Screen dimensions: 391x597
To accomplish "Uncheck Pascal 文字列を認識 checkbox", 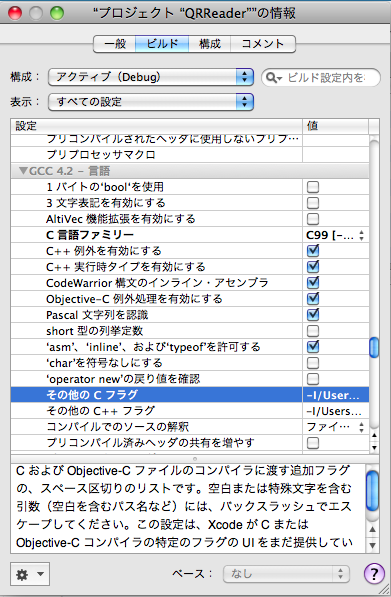I will [313, 315].
